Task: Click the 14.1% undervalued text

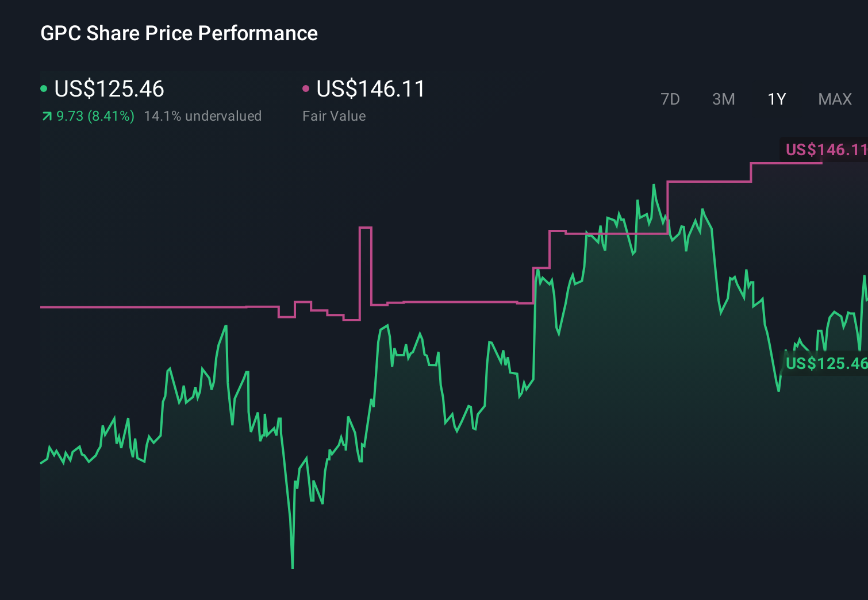Action: tap(203, 116)
